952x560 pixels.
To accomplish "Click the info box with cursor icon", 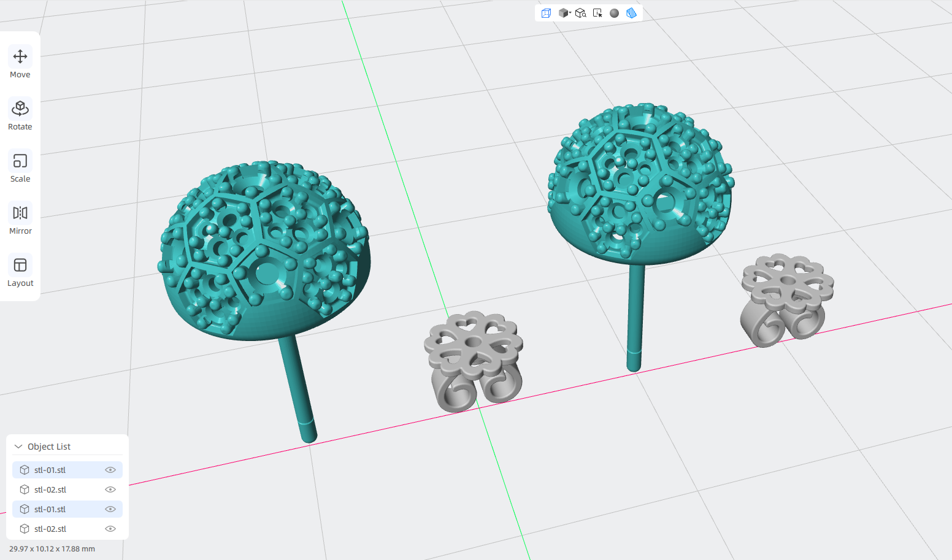I will click(x=597, y=13).
